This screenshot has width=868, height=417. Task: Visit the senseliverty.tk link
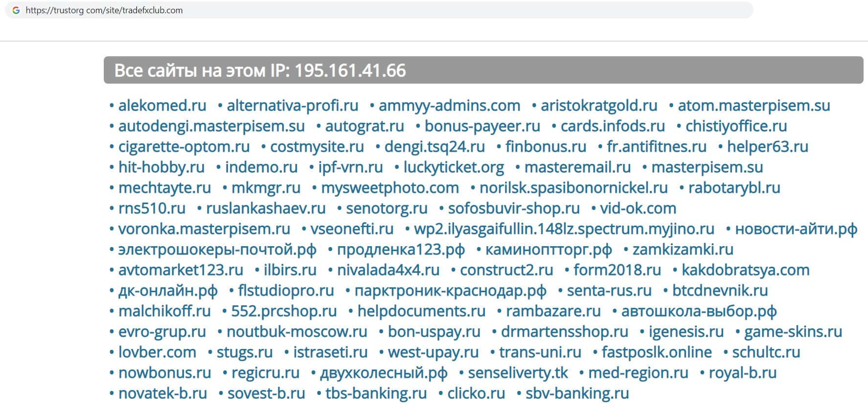(518, 373)
